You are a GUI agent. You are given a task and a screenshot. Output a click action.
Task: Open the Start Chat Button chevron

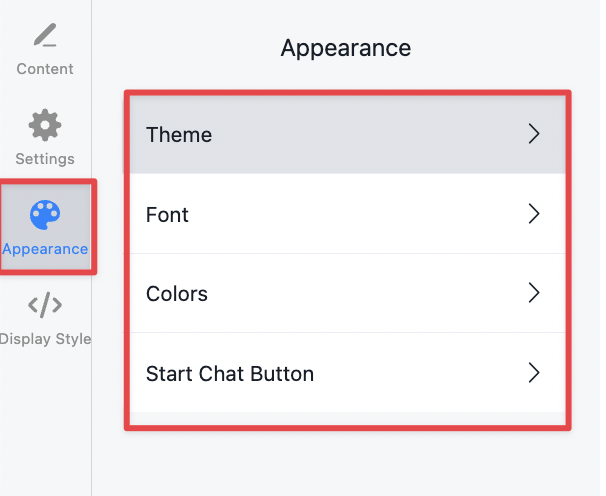click(x=534, y=373)
